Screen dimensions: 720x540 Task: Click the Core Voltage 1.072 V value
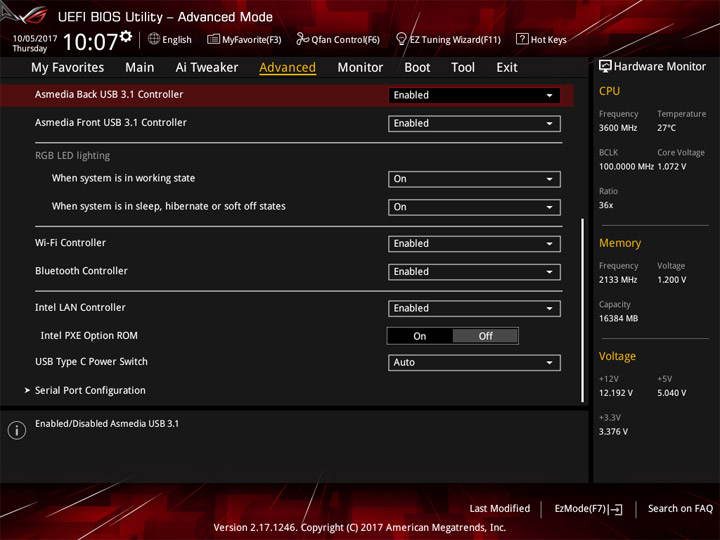point(671,167)
